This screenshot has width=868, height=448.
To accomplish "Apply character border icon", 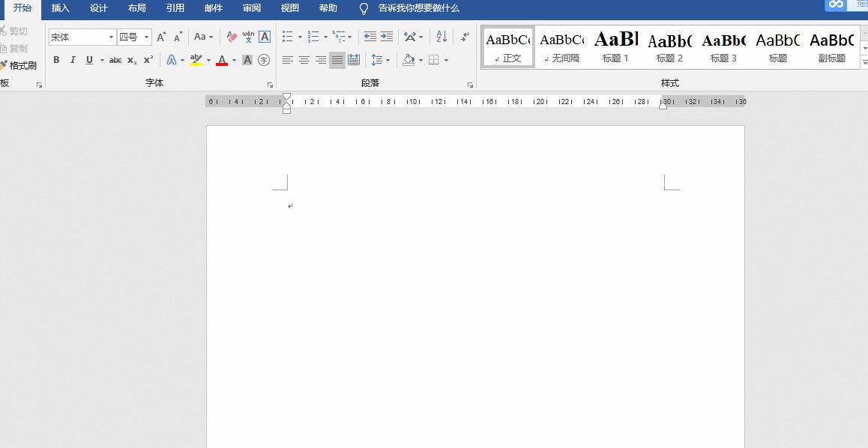I will click(x=265, y=37).
